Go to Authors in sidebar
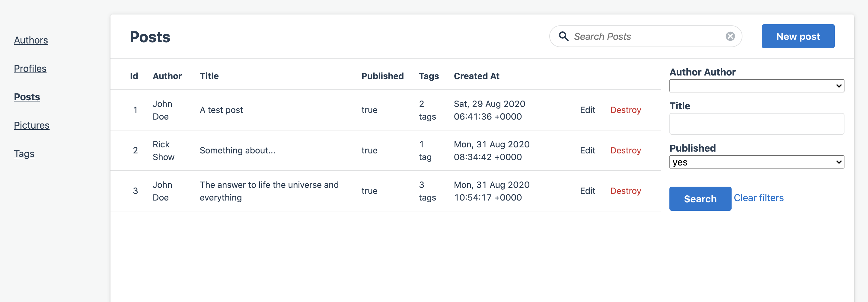 click(x=31, y=40)
